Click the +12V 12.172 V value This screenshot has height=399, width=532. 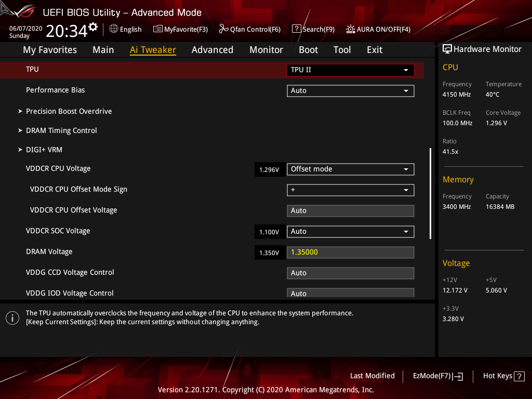coord(455,290)
